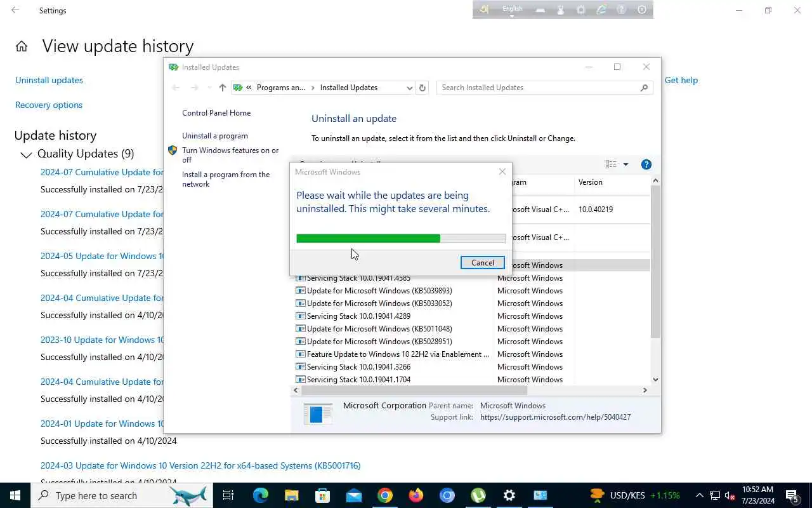Screen dimensions: 812x508
Task: Click USD/KES currency widget in taskbar
Action: [x=634, y=495]
